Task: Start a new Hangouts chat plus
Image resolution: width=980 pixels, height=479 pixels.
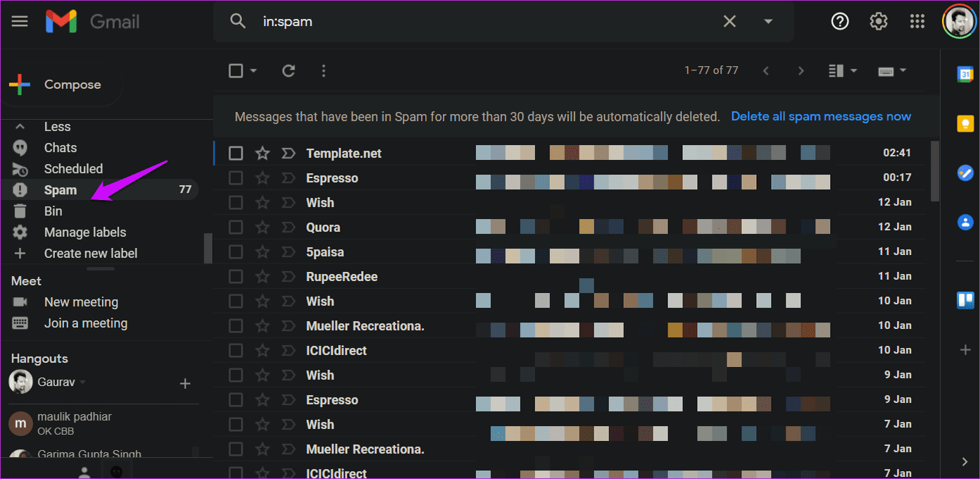Action: [185, 384]
